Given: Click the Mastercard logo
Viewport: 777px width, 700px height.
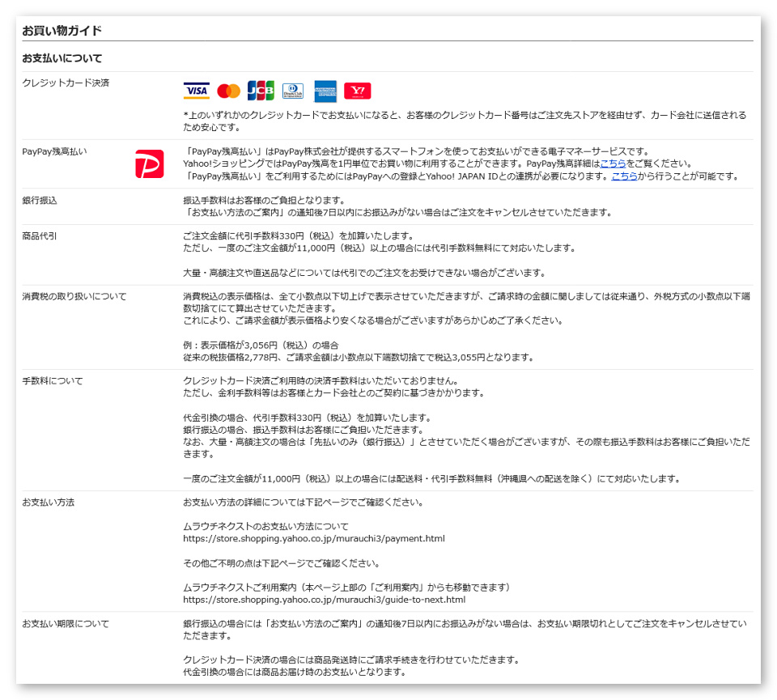Looking at the screenshot, I should [228, 91].
